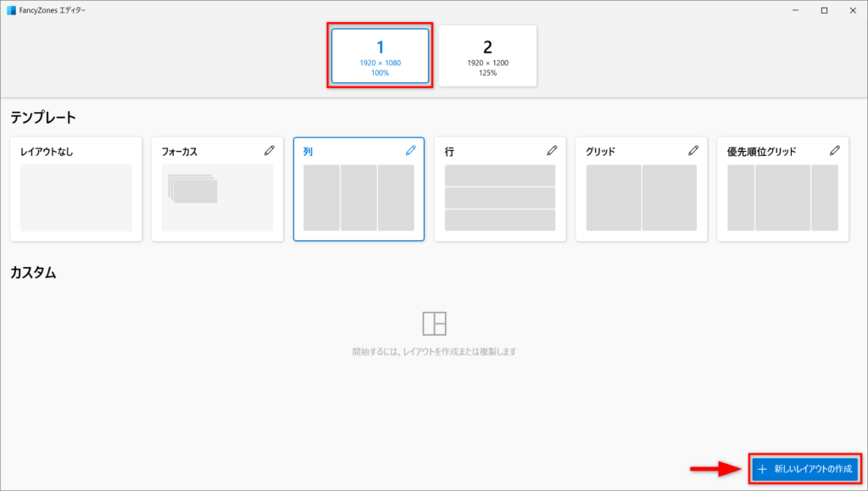This screenshot has height=491, width=868.
Task: Switch to monitor 2 (1920 × 1200)
Action: [487, 55]
